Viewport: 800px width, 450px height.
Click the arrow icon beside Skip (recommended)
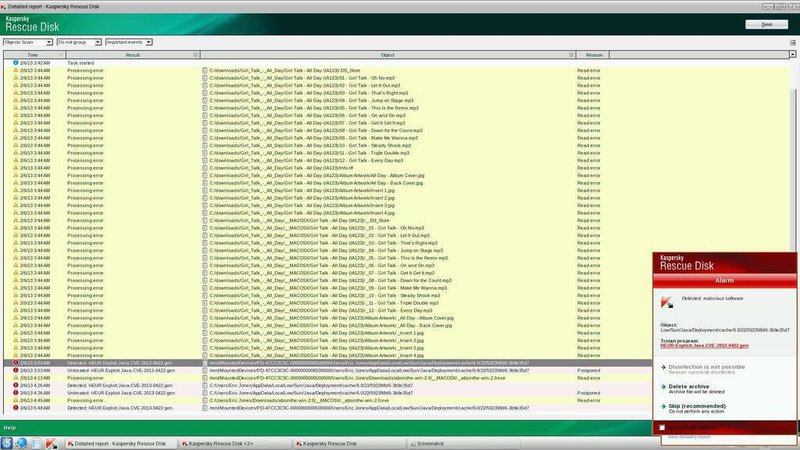click(663, 407)
